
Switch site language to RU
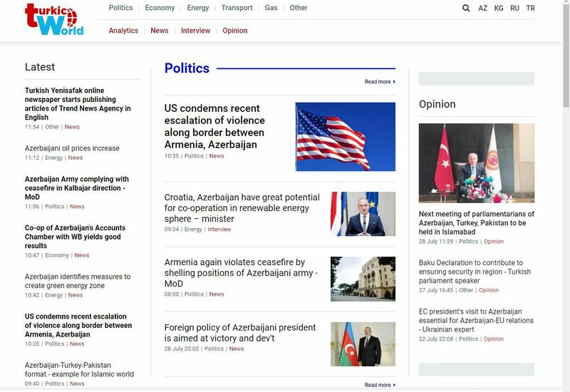514,8
